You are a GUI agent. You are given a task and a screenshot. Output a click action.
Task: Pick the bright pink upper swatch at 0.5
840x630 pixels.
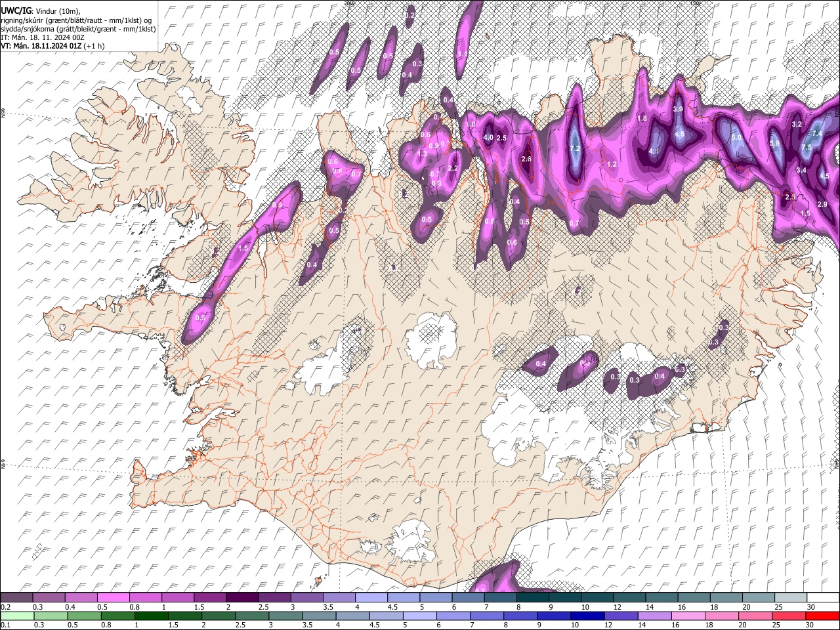point(114,597)
